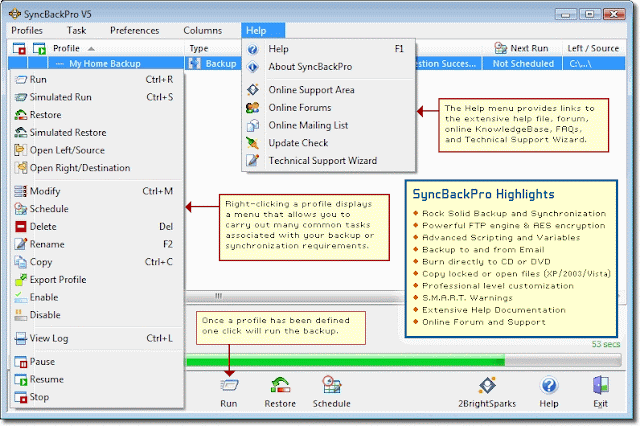Click the Stop icon in context menu
Viewport: 640px width, 426px height.
[x=20, y=397]
